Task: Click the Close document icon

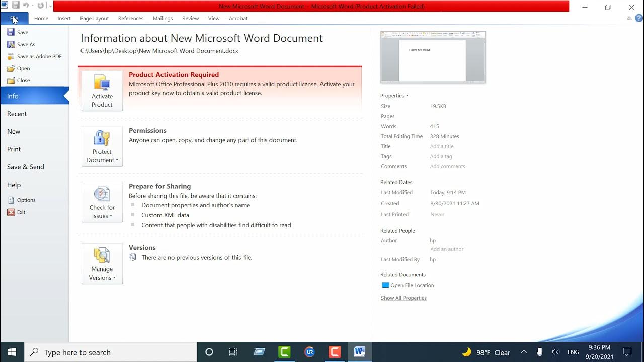Action: click(11, 80)
